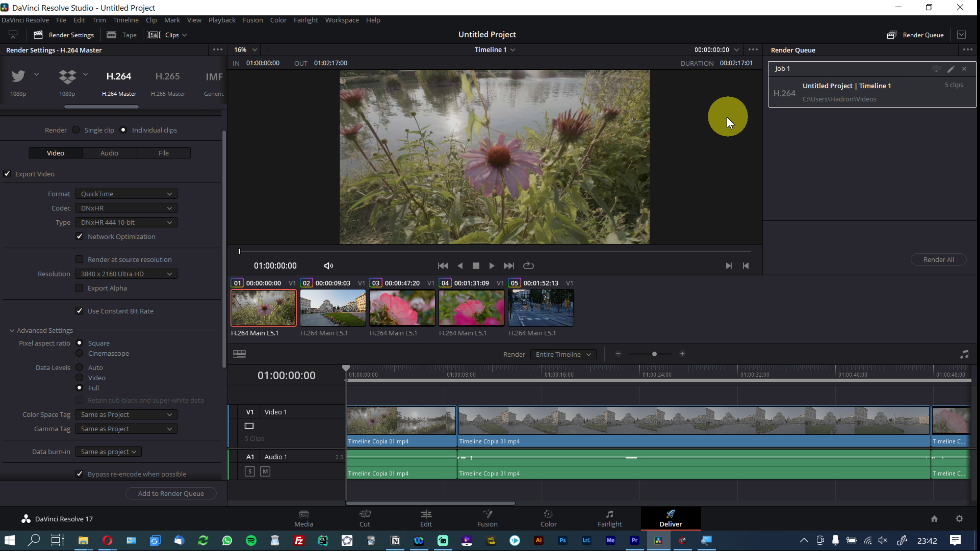Toggle Bypass re-encode when possible
The width and height of the screenshot is (980, 551).
79,474
